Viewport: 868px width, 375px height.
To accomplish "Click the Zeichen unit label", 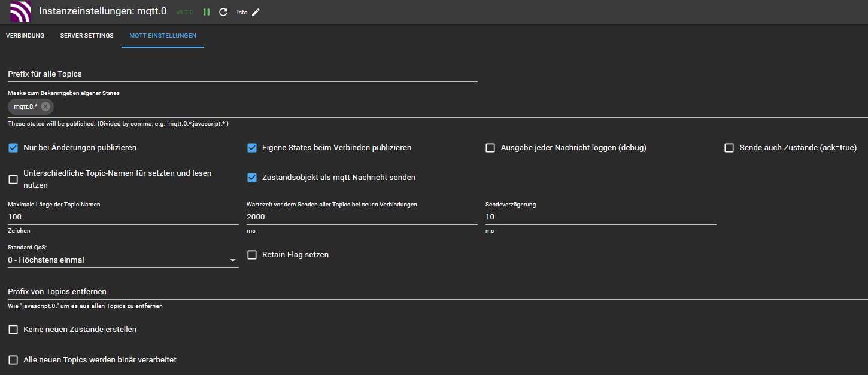I will pyautogui.click(x=19, y=231).
